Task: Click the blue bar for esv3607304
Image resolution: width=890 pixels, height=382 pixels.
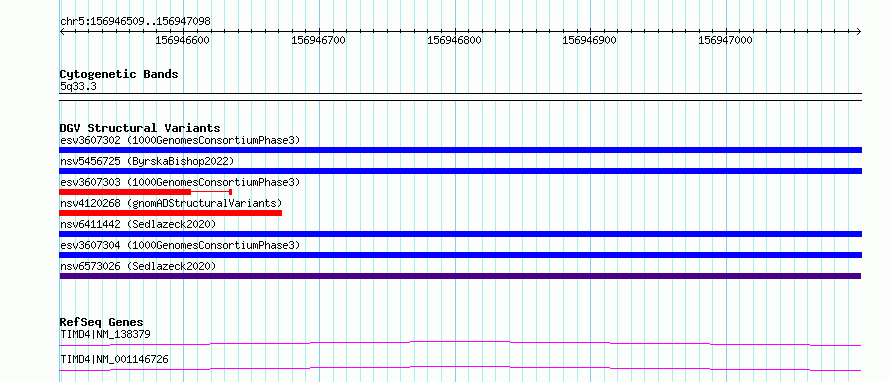Action: pos(461,255)
